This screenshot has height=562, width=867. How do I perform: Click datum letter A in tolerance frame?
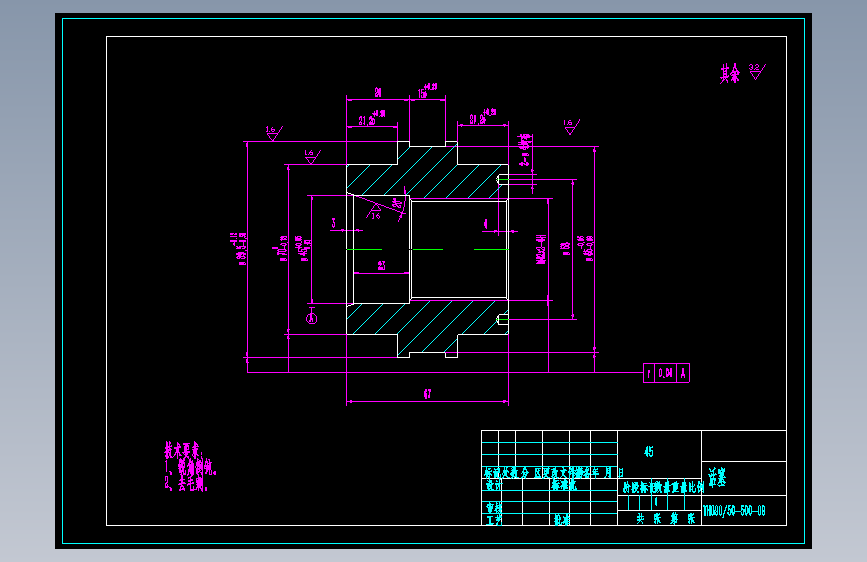(683, 373)
